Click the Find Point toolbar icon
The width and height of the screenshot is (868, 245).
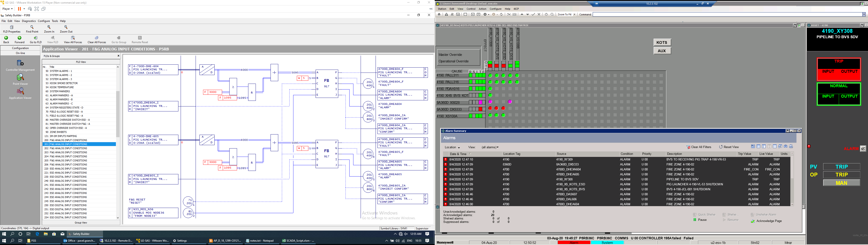point(32,28)
